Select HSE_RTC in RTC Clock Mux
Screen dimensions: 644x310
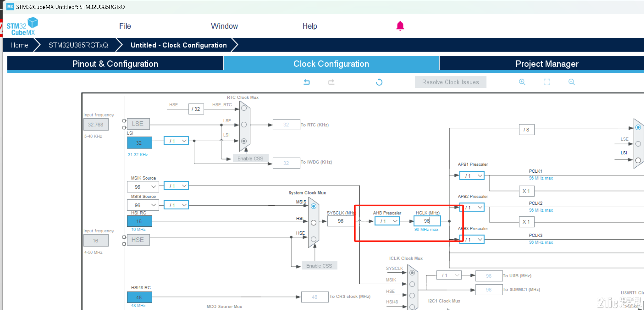click(x=244, y=108)
